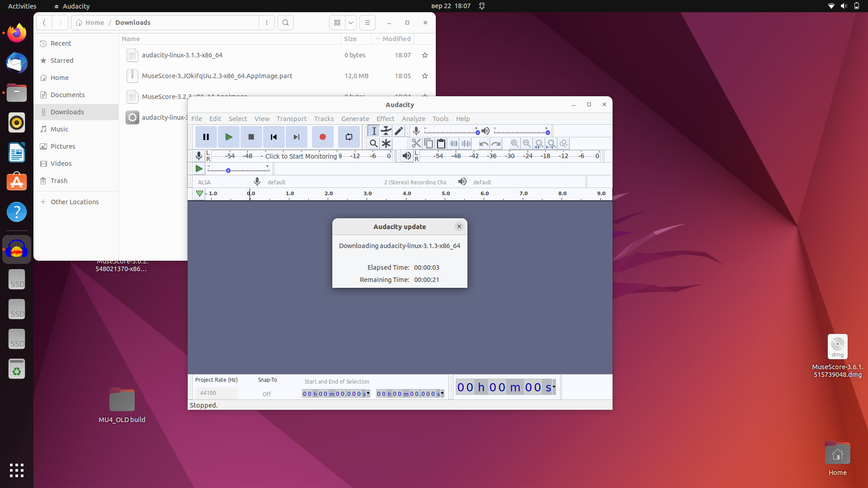Expand the recording channels dropdown
Image resolution: width=868 pixels, height=488 pixels.
coord(415,182)
